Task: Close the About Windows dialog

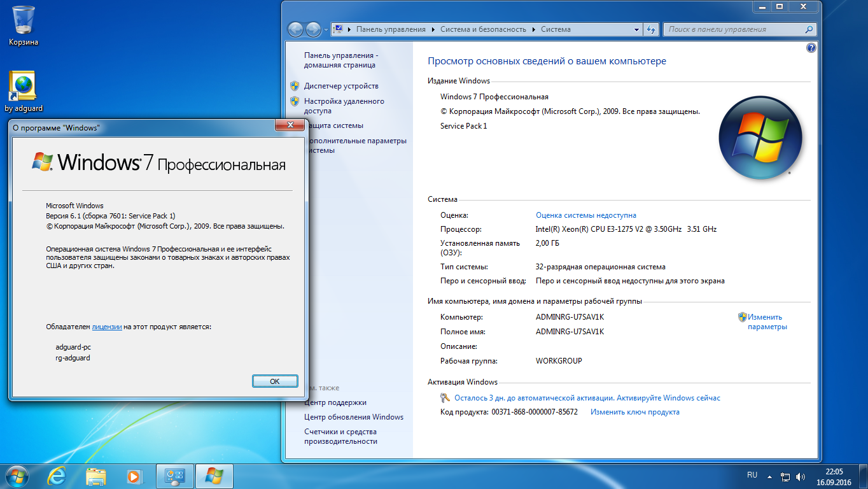Action: pos(290,125)
